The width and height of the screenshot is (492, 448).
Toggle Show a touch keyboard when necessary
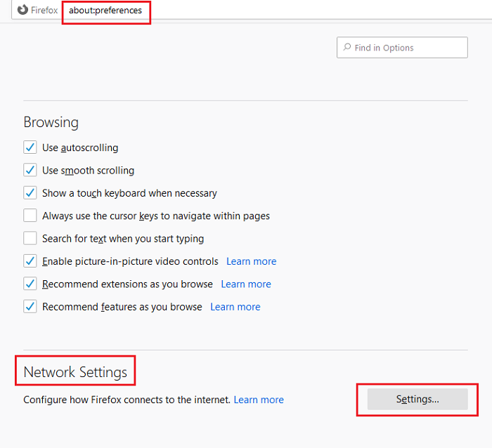30,192
